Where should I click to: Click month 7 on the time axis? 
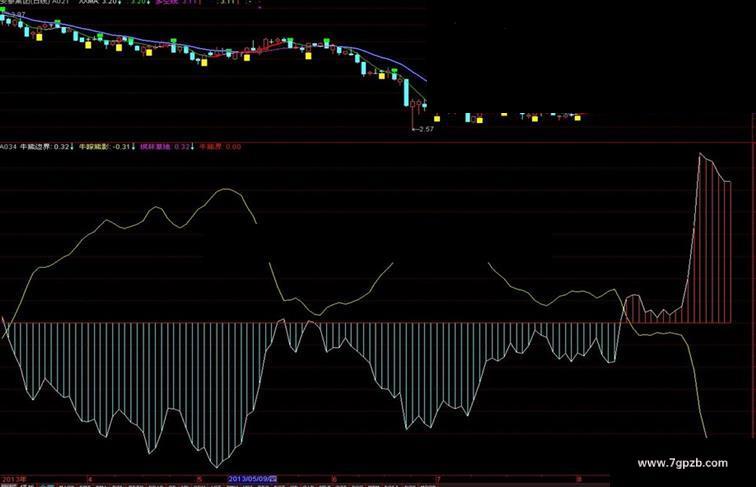coord(438,479)
